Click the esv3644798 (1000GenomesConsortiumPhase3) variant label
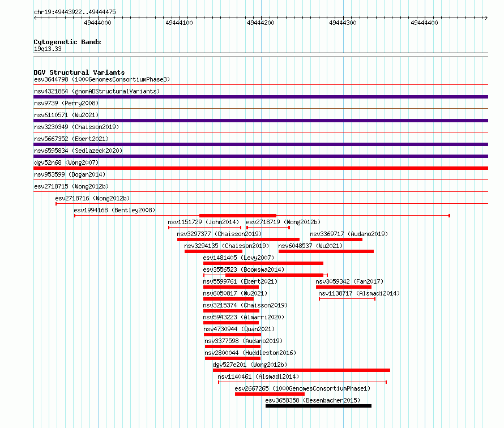 point(102,79)
